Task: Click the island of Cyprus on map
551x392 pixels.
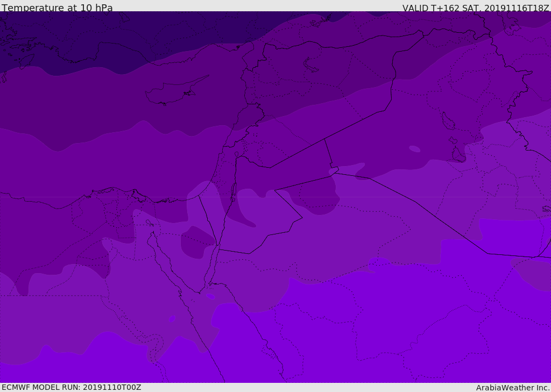Action: tap(176, 91)
